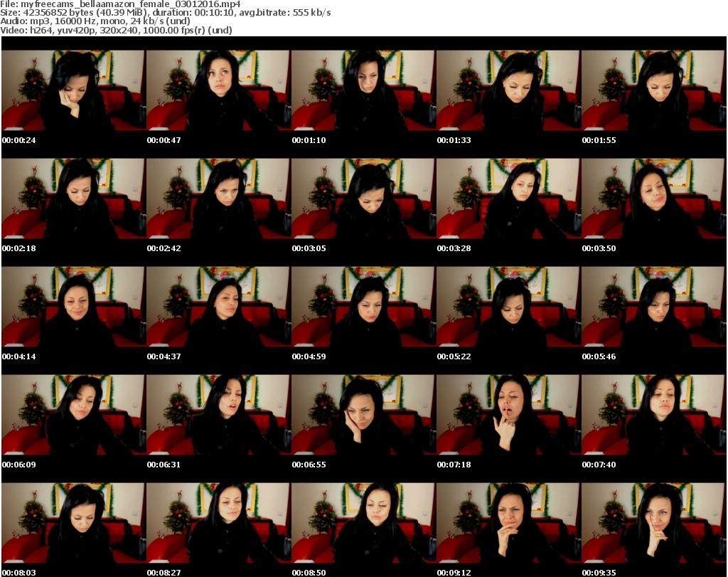Open the frame stamped 00:02:18
Viewport: 728px width, 577px height.
click(x=74, y=198)
